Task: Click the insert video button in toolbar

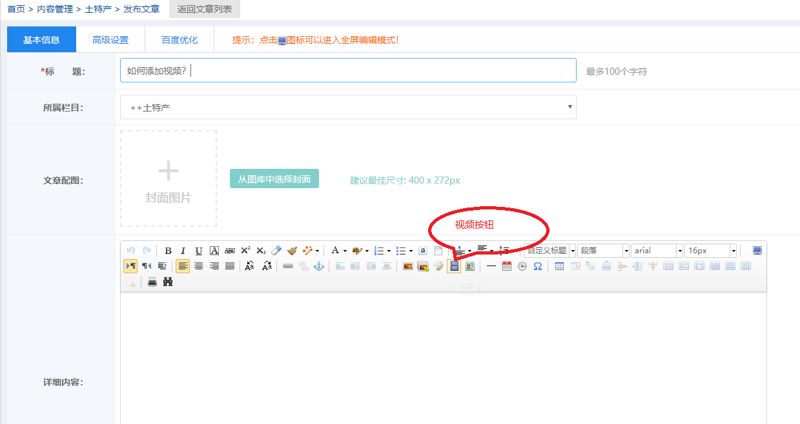Action: pos(454,267)
